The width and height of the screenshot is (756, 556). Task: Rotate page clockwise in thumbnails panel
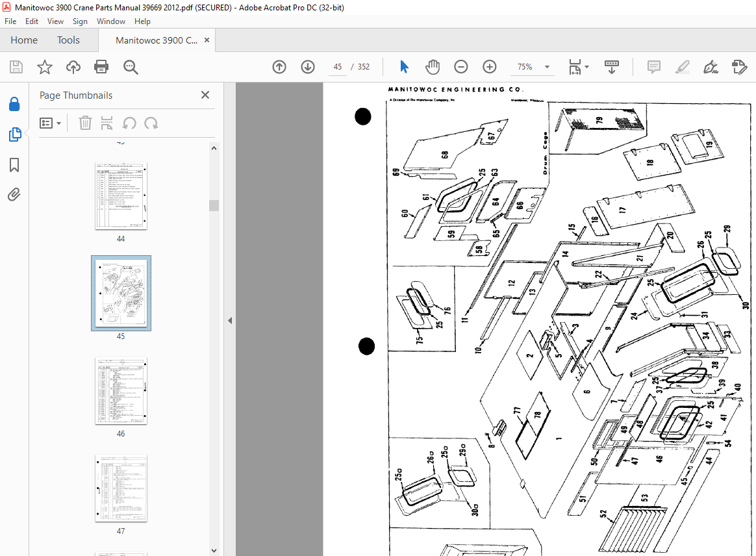point(151,123)
